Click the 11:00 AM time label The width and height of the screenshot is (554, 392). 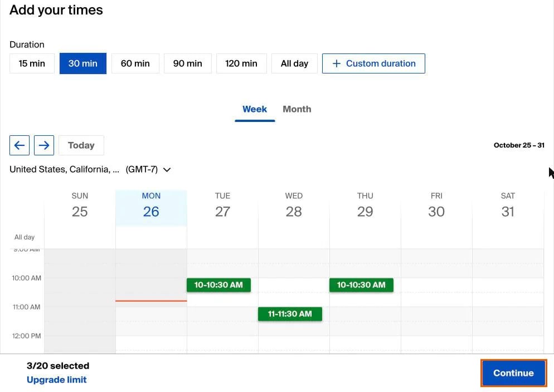click(x=27, y=307)
